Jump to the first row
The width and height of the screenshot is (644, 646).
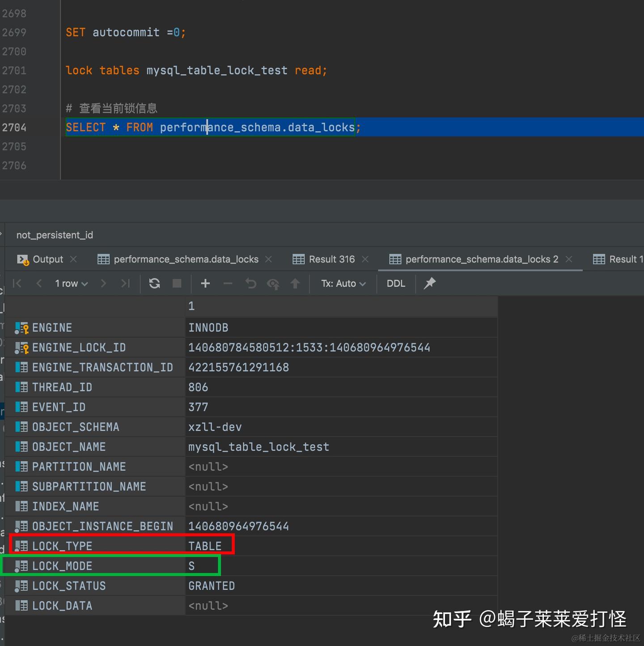17,283
